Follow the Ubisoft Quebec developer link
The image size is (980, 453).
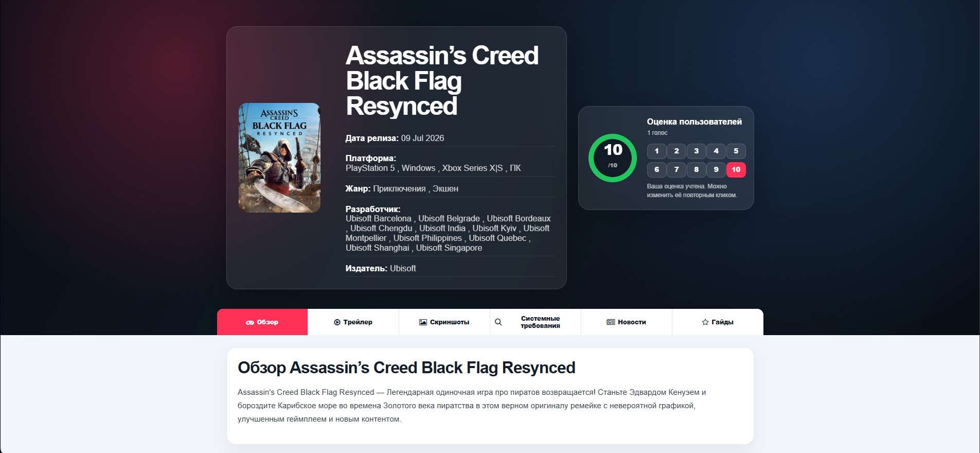click(497, 238)
